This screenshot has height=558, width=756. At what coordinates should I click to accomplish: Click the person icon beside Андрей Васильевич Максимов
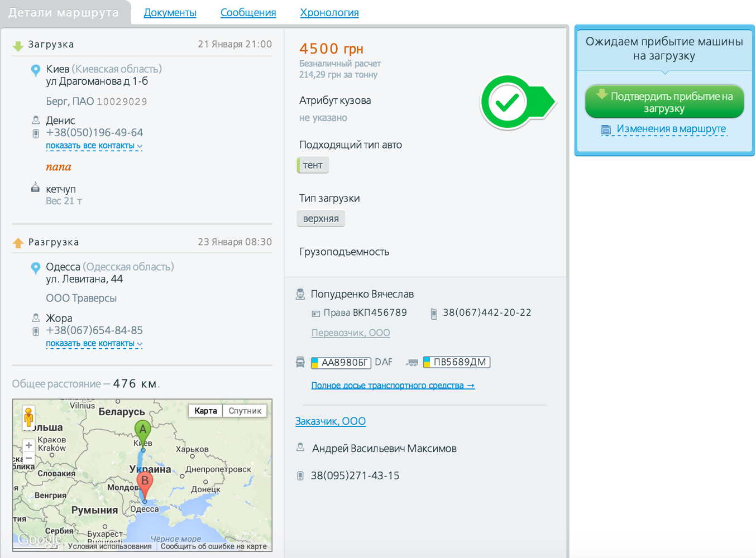300,447
